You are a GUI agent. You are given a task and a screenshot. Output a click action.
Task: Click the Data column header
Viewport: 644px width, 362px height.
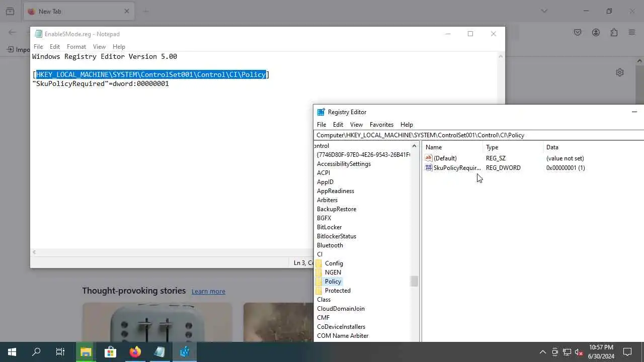click(x=594, y=147)
